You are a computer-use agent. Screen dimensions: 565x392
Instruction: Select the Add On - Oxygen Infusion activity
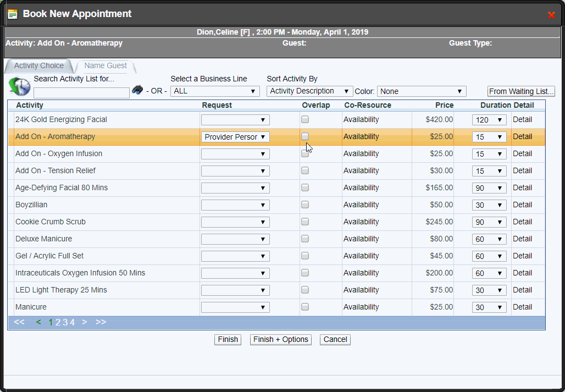(59, 153)
